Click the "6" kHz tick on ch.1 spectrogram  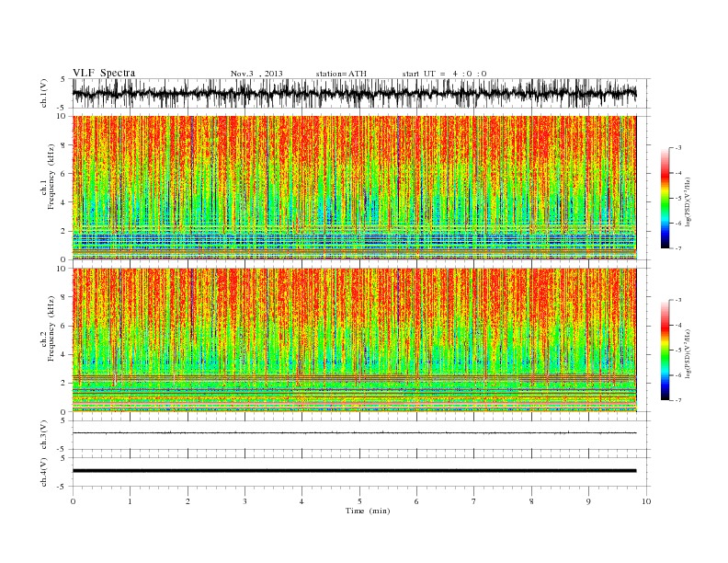(64, 174)
